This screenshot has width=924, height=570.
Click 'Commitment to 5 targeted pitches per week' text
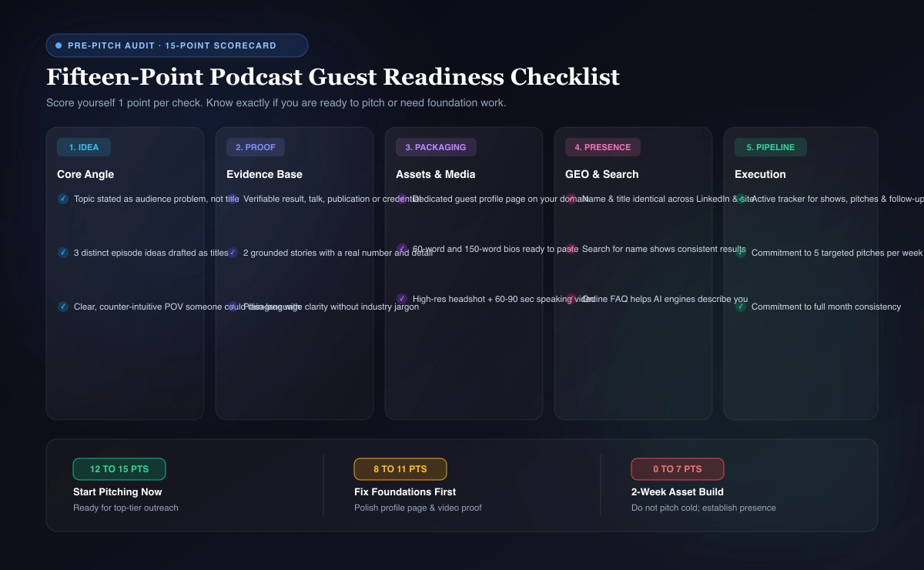(x=837, y=253)
